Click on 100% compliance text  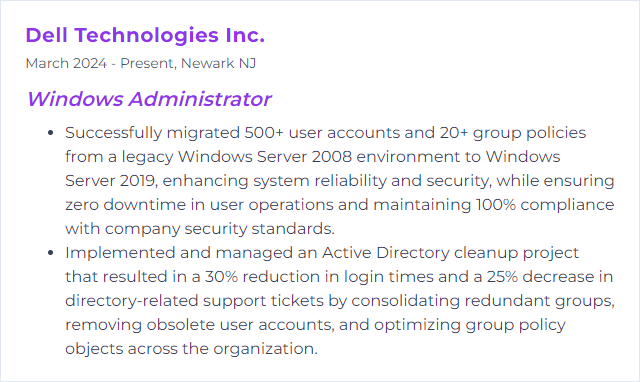[x=545, y=204]
